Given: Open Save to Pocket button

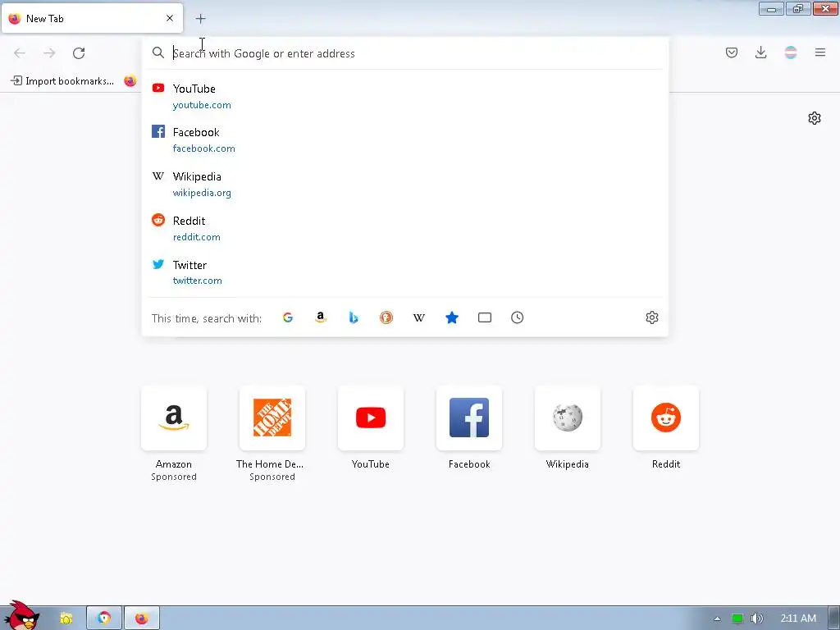Looking at the screenshot, I should coord(731,52).
